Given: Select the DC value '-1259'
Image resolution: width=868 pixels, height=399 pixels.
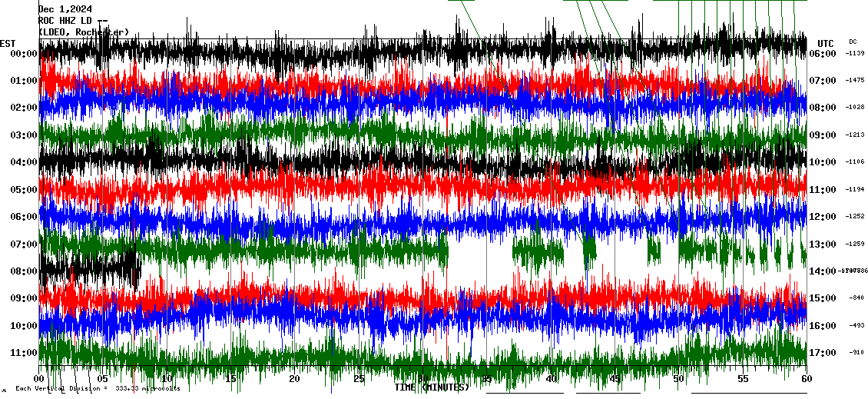Looking at the screenshot, I should 855,244.
